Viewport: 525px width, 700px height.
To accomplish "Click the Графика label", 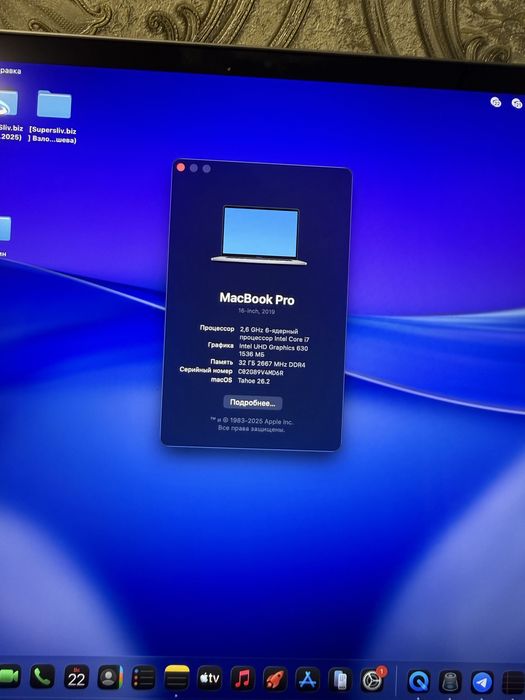I will (221, 345).
